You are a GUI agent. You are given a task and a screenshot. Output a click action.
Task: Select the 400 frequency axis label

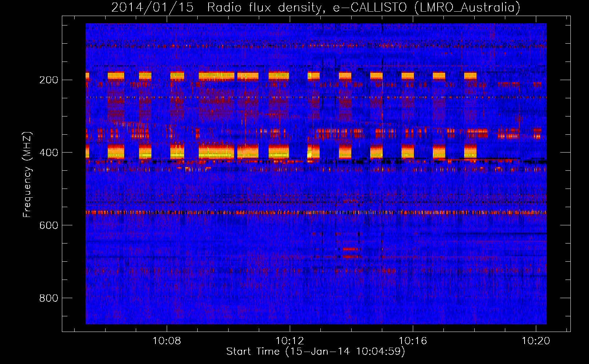pos(49,153)
